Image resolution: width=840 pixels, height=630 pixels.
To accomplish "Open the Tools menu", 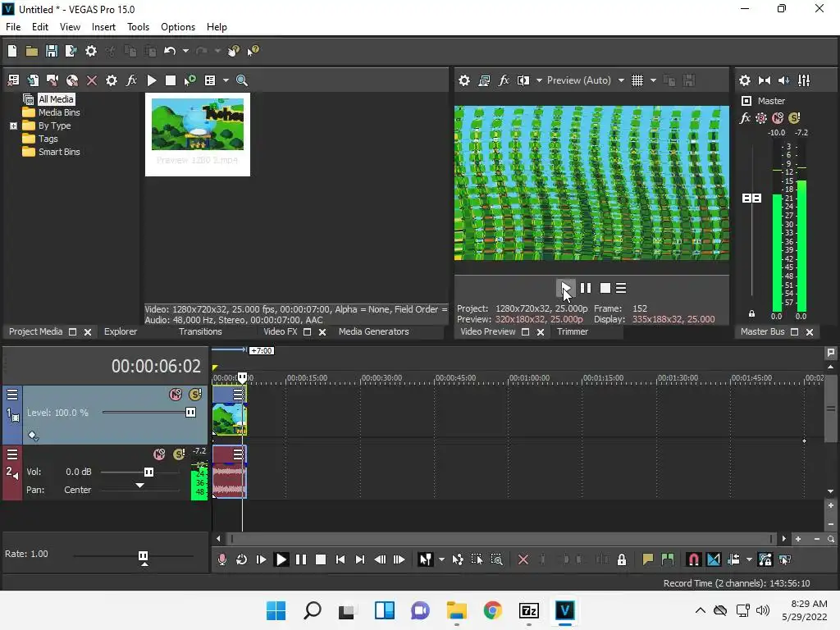I will [138, 27].
